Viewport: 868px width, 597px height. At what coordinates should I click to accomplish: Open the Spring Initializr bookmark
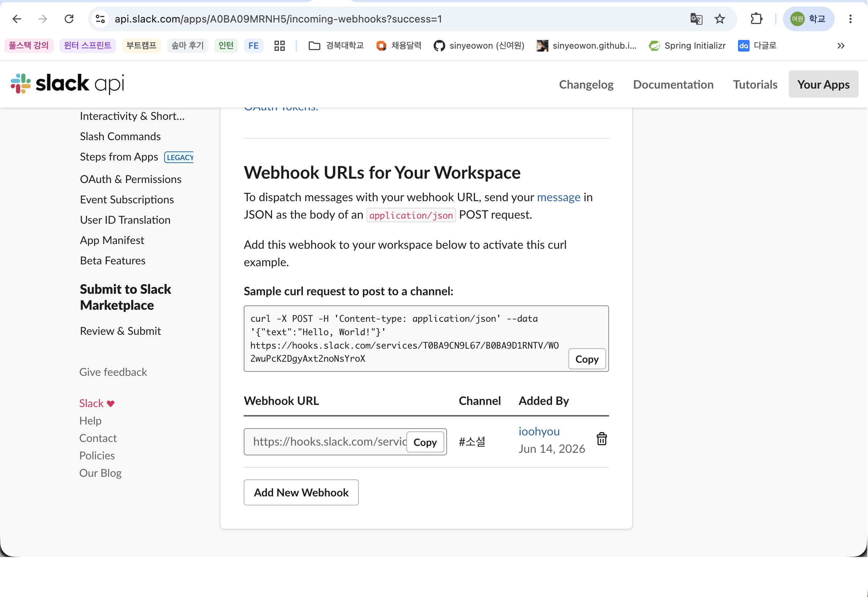(687, 46)
